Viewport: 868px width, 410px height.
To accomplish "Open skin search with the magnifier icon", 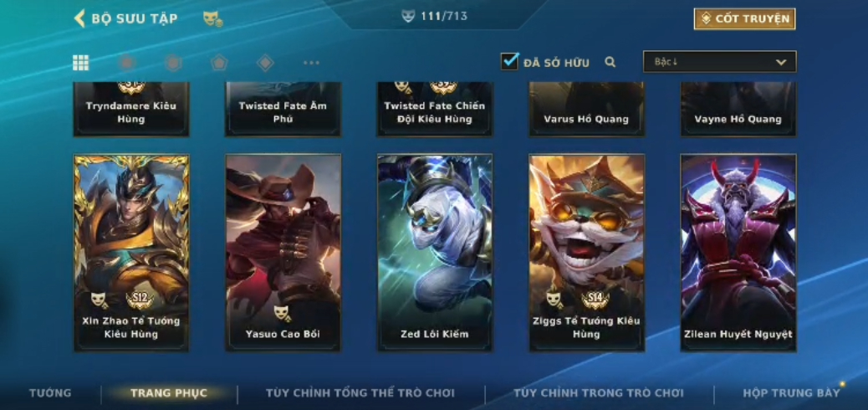I will tap(610, 62).
